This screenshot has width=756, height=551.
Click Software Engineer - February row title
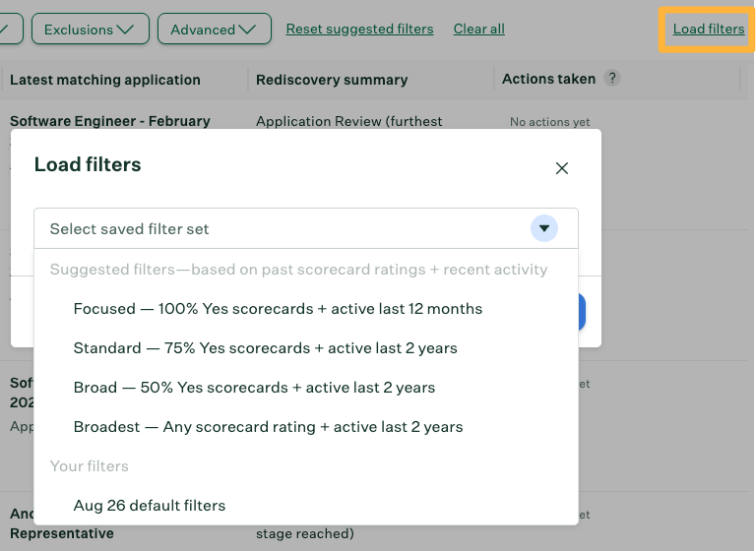[x=110, y=120]
